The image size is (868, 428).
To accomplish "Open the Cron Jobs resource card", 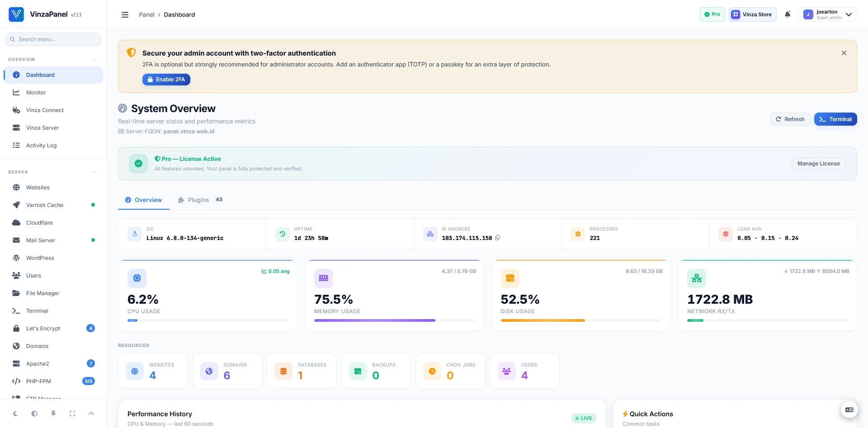I will tap(450, 371).
